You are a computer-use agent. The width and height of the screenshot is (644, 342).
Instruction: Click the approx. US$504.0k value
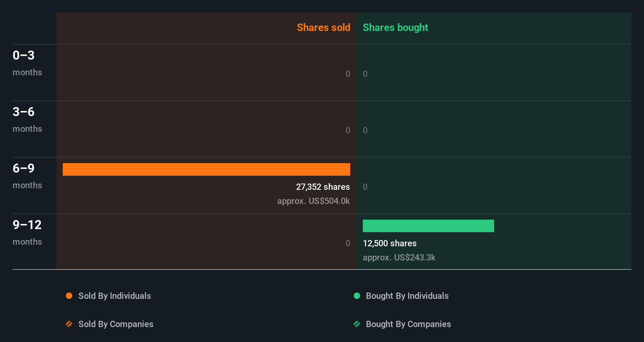click(x=313, y=201)
